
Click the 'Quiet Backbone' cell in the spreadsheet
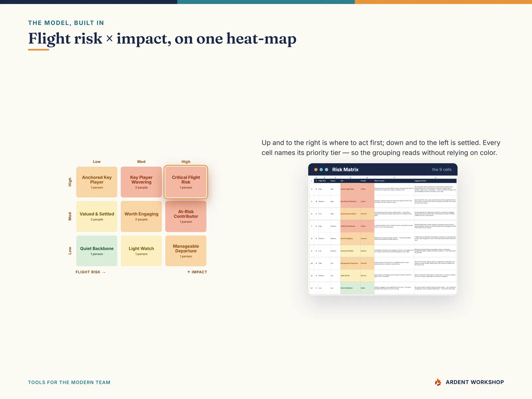click(350, 288)
